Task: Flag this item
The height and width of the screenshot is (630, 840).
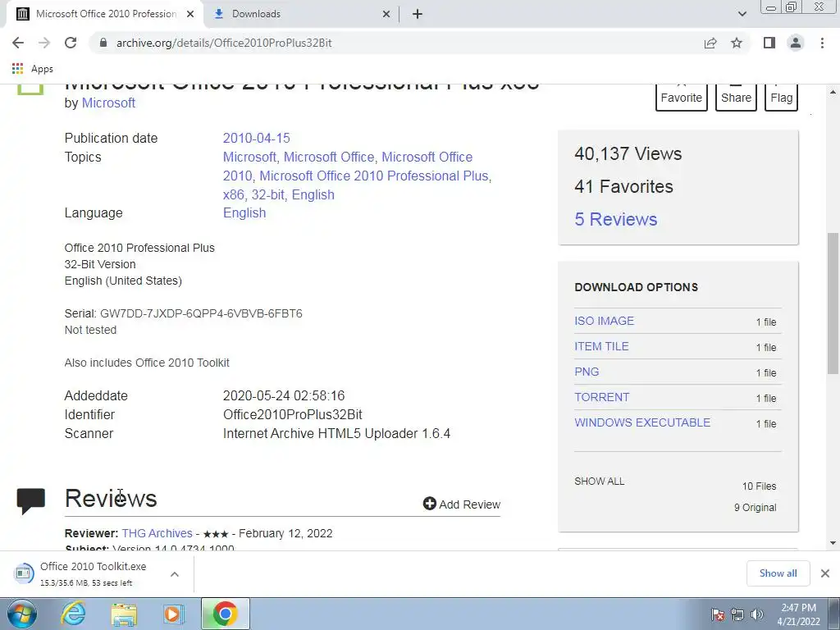Action: tap(781, 97)
